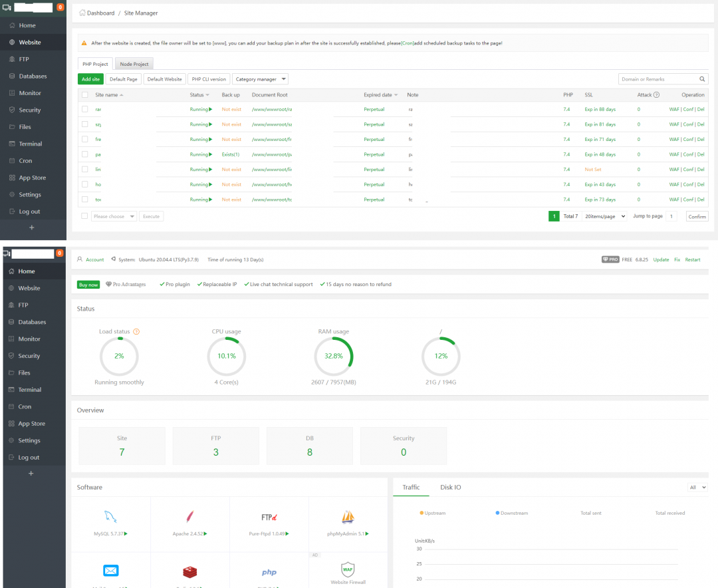The width and height of the screenshot is (718, 588).
Task: Click the green Add site button
Action: click(x=90, y=79)
